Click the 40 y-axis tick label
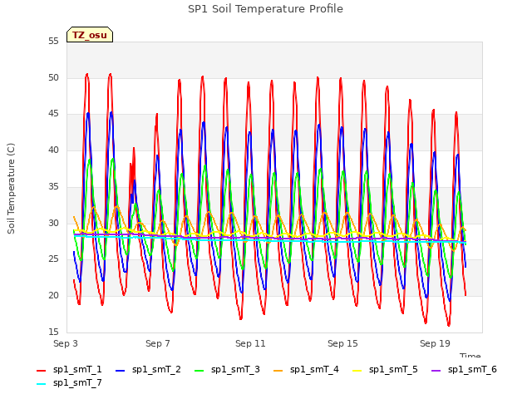Viewport: 532px width, 399px height. (53, 150)
